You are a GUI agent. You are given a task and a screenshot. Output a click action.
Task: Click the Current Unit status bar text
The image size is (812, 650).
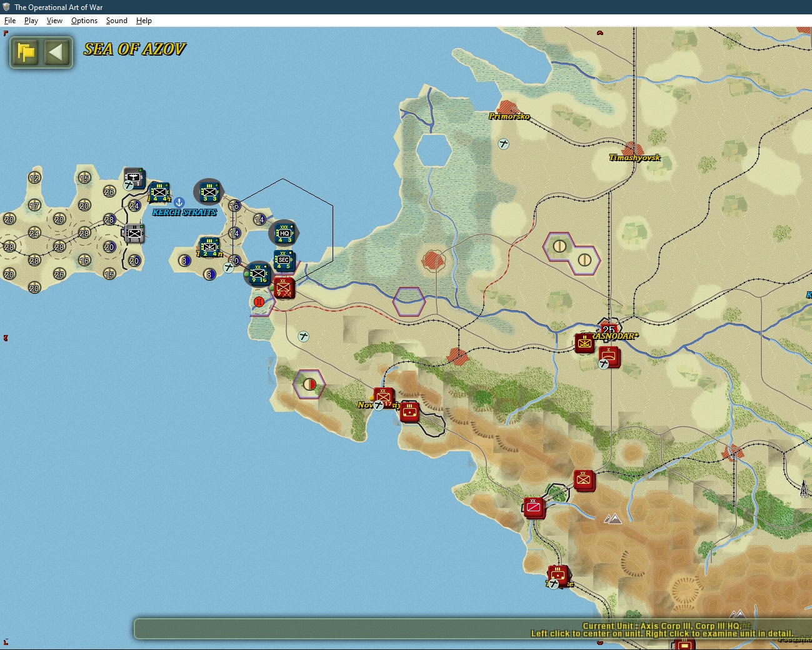(x=662, y=626)
